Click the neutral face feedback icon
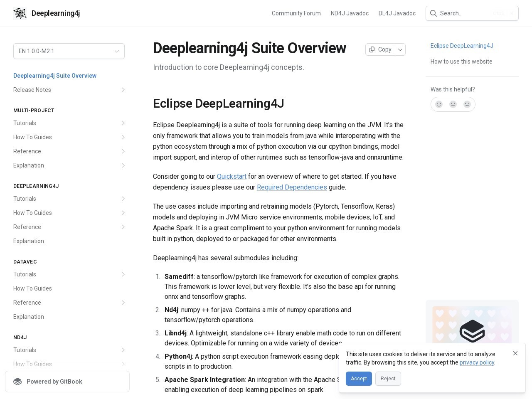The image size is (532, 399). pyautogui.click(x=453, y=104)
